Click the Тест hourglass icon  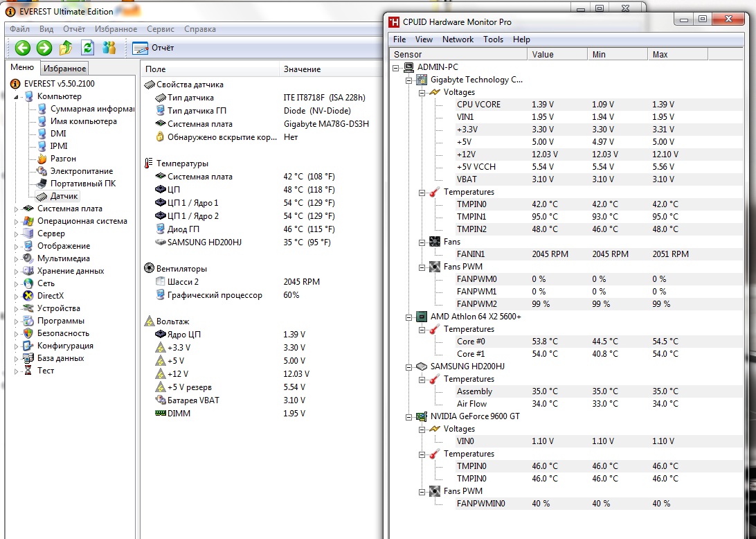[x=28, y=371]
